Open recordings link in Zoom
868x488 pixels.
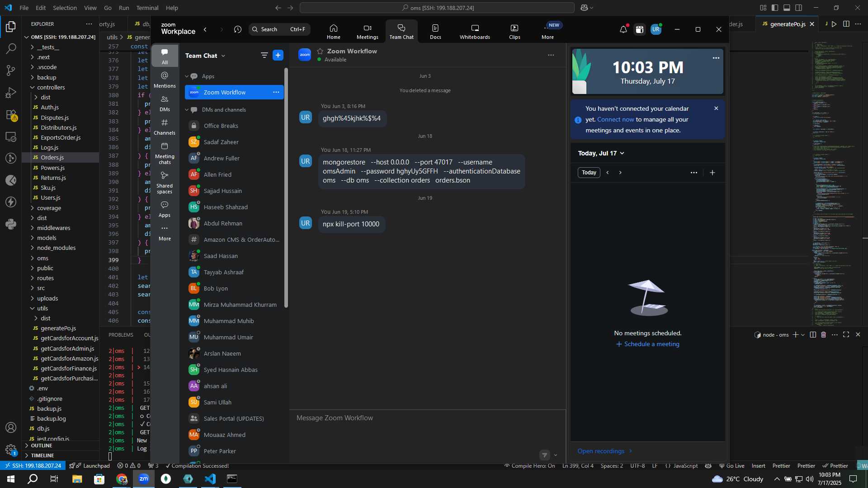click(605, 451)
